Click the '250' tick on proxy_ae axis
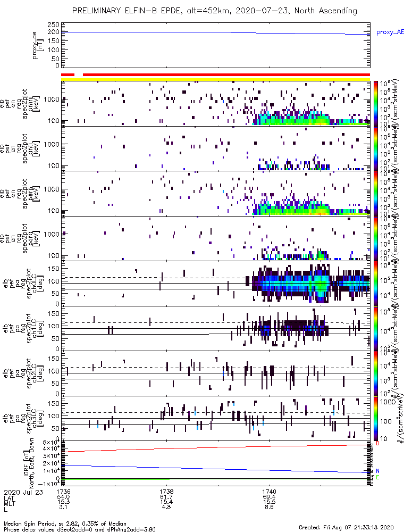This screenshot has width=412, height=532. 54,25
